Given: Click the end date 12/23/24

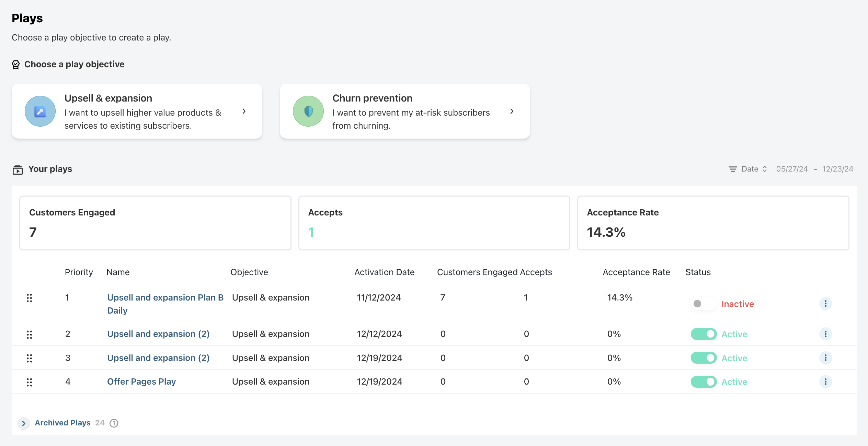Looking at the screenshot, I should point(838,169).
